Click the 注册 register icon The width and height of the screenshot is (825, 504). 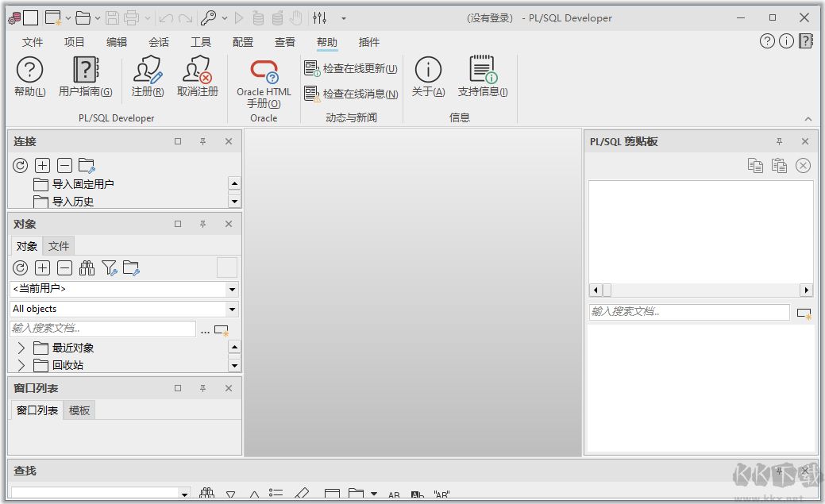tap(148, 77)
